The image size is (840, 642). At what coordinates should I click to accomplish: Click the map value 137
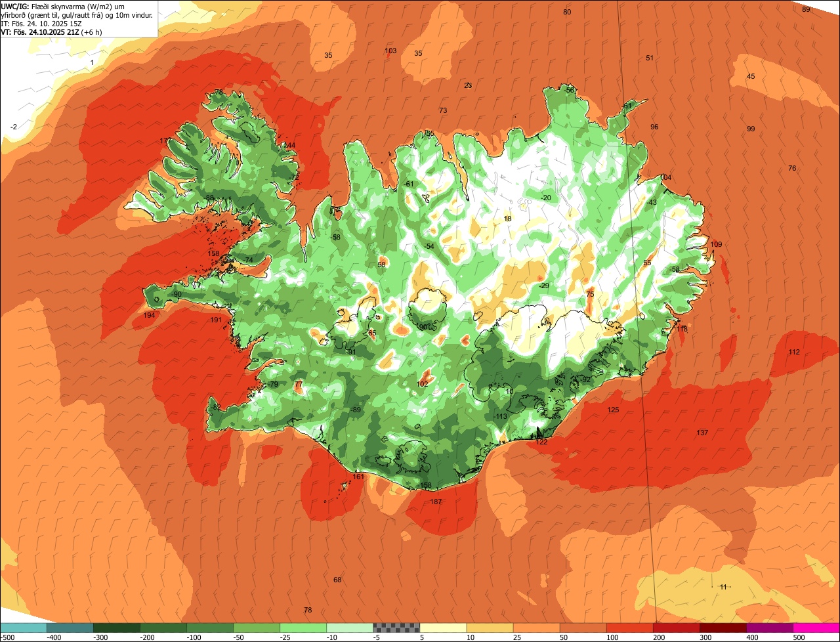(x=702, y=433)
